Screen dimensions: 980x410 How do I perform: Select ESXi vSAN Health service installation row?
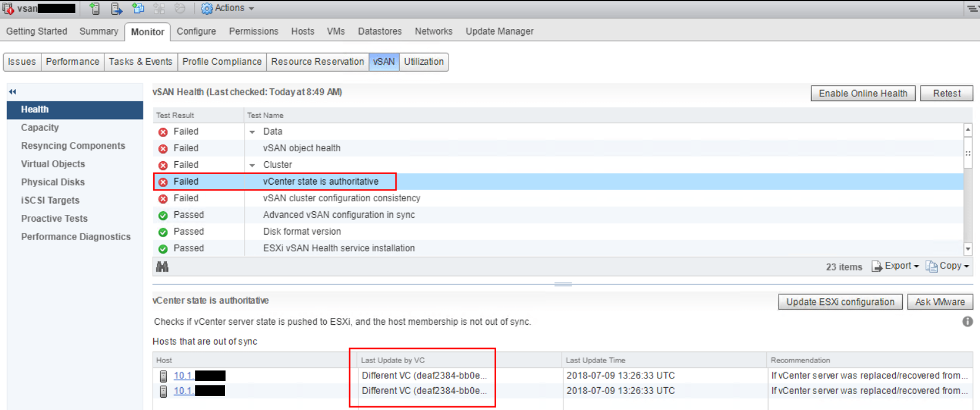pyautogui.click(x=558, y=248)
